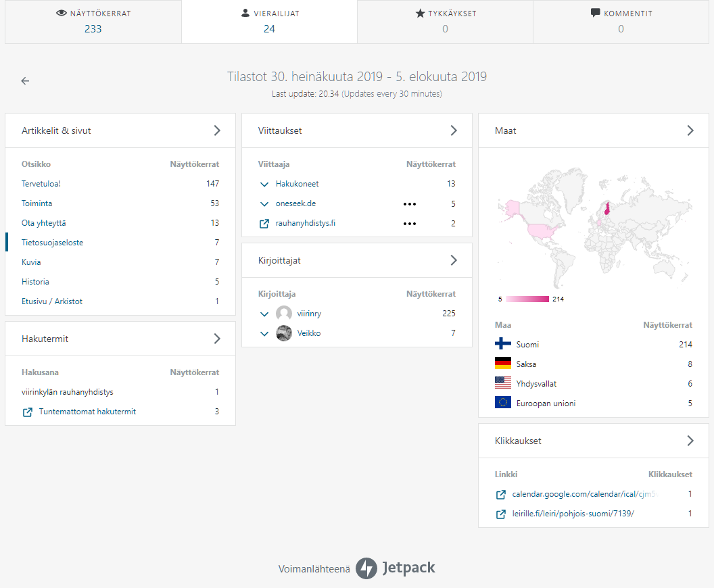Screen dimensions: 714x588
Task: Open Artikkelit & sivut full report chevron
Action: point(217,130)
